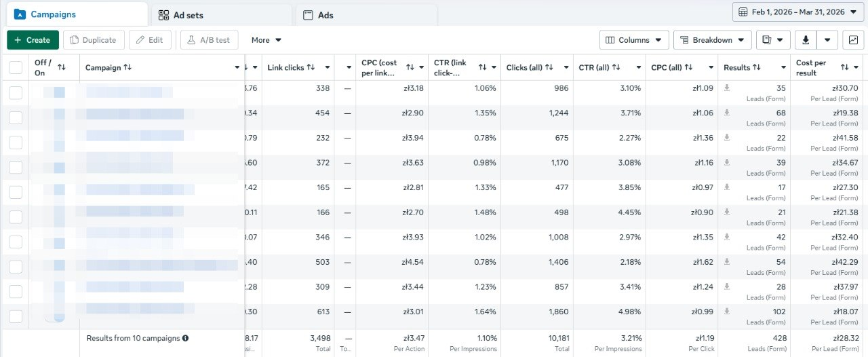Open CPC (cost per link) column dropdown
The image size is (868, 357).
pos(422,67)
